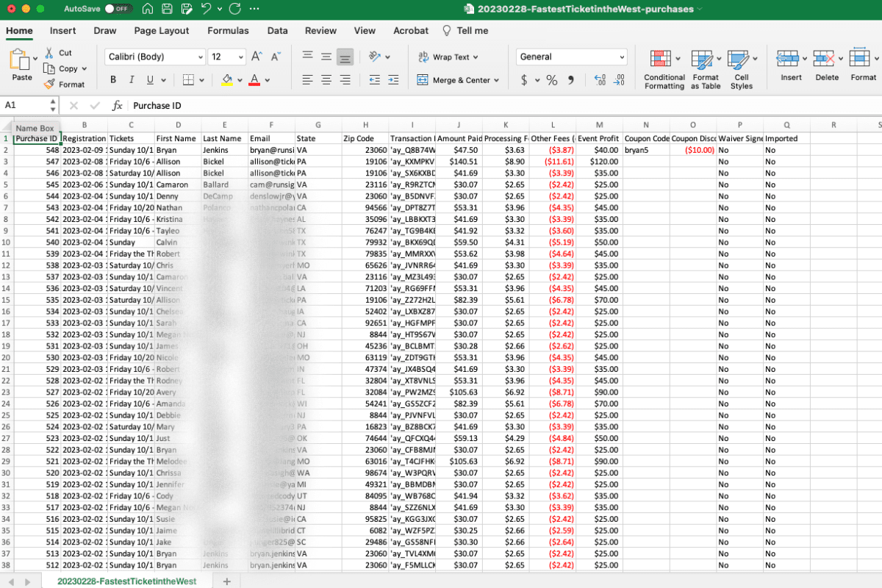
Task: Open Conditional Formatting options
Action: (662, 66)
